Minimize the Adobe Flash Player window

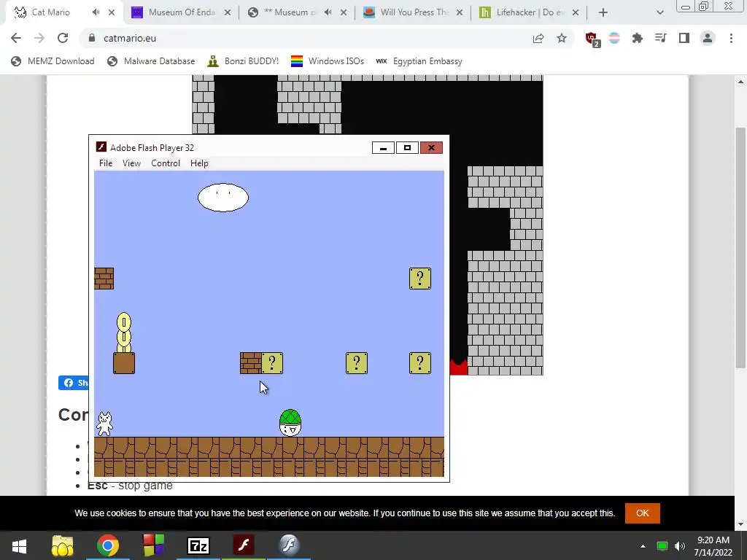coord(383,147)
